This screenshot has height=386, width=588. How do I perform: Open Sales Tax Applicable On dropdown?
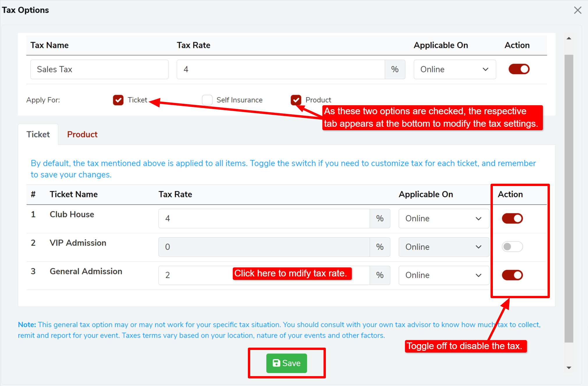454,69
